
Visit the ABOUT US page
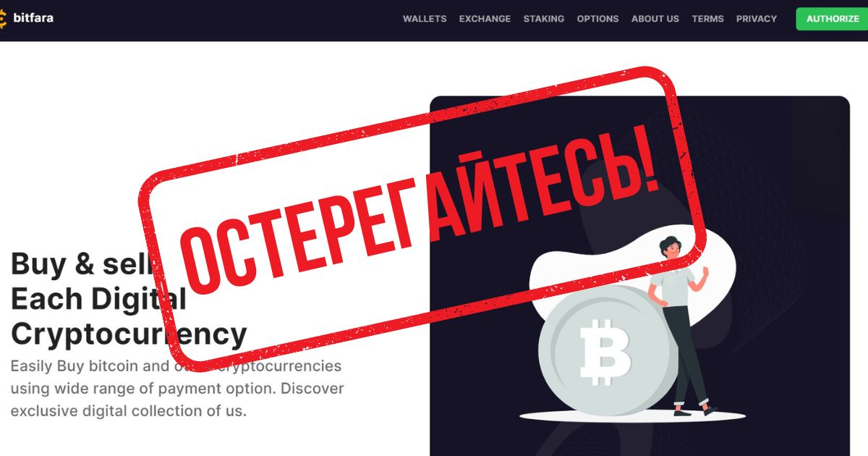pyautogui.click(x=655, y=19)
